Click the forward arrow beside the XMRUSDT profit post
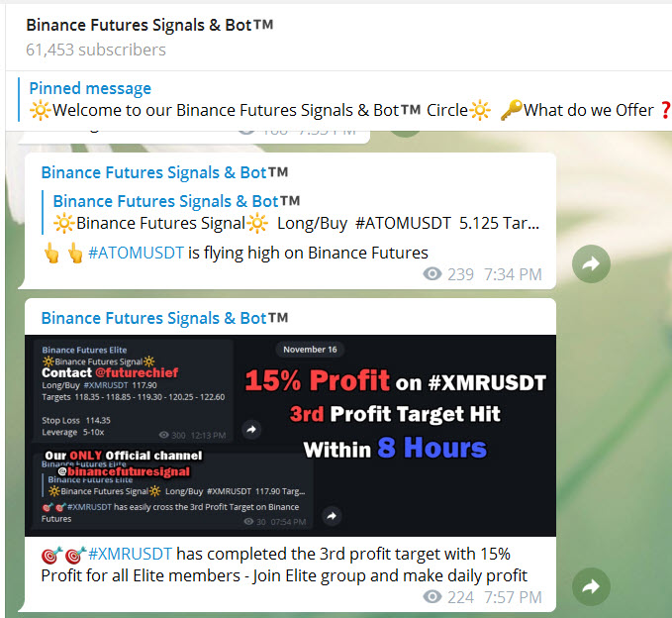The image size is (672, 618). click(x=591, y=586)
